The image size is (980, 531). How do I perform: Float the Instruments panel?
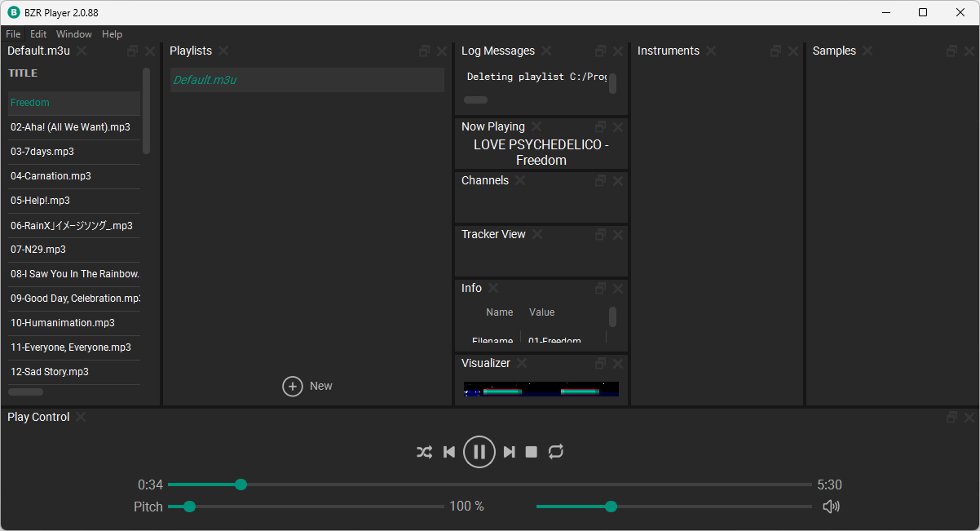[775, 51]
